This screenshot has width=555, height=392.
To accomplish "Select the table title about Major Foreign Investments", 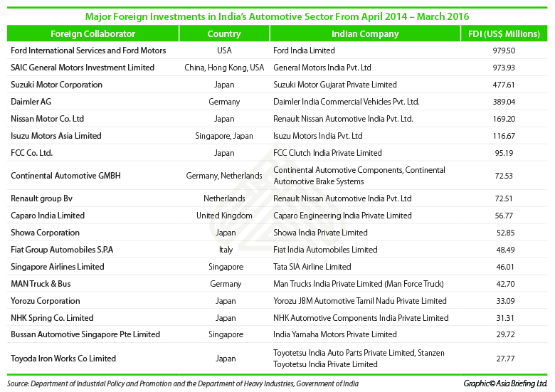I will pyautogui.click(x=277, y=16).
